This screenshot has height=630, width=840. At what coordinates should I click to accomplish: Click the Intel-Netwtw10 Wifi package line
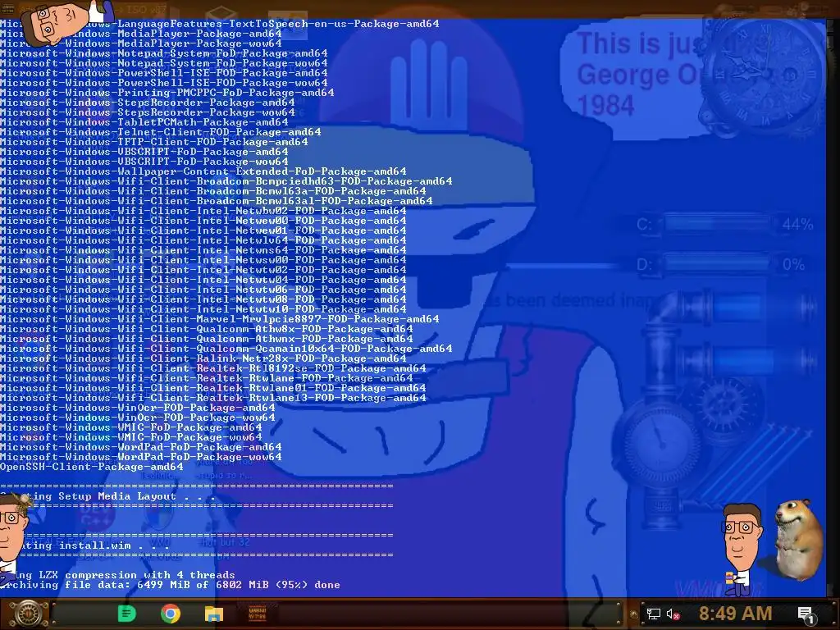coord(203,309)
